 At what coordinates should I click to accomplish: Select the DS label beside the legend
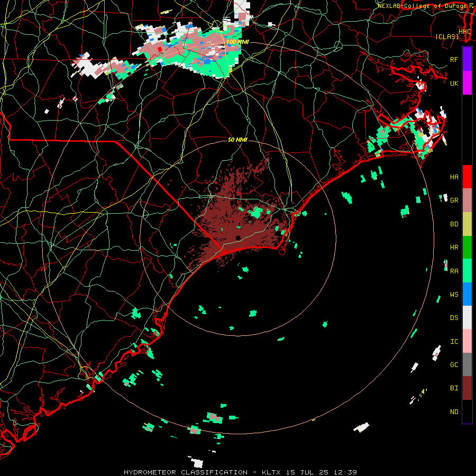(x=454, y=317)
